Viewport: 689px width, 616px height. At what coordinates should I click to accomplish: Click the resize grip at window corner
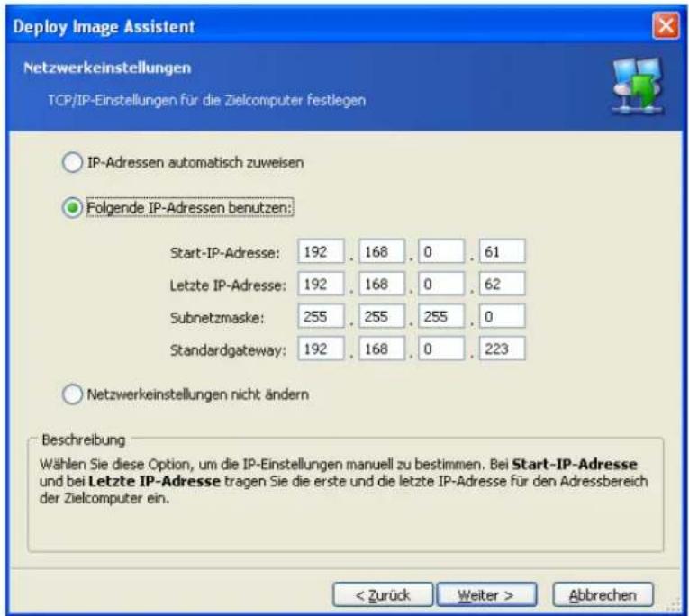673,605
